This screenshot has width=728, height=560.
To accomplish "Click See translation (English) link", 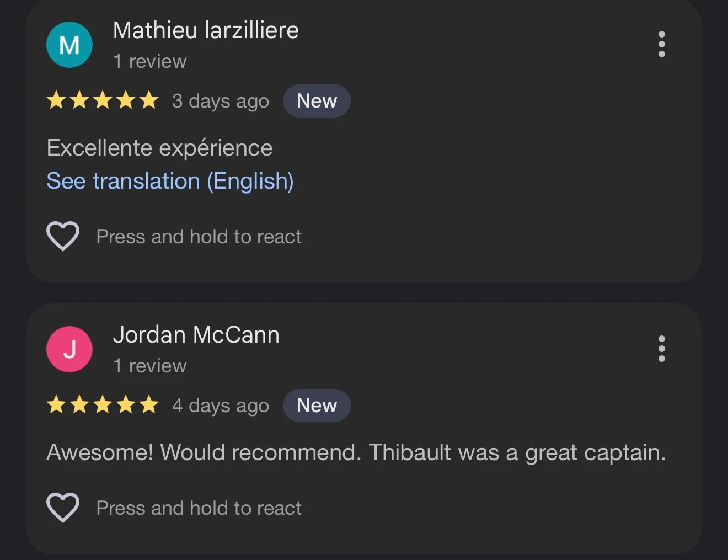I will coord(170,181).
